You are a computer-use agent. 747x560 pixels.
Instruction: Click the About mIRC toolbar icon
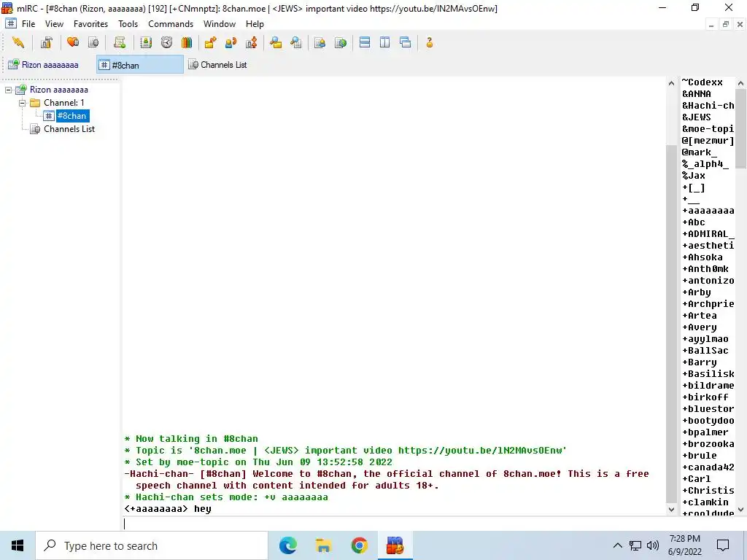click(x=429, y=42)
